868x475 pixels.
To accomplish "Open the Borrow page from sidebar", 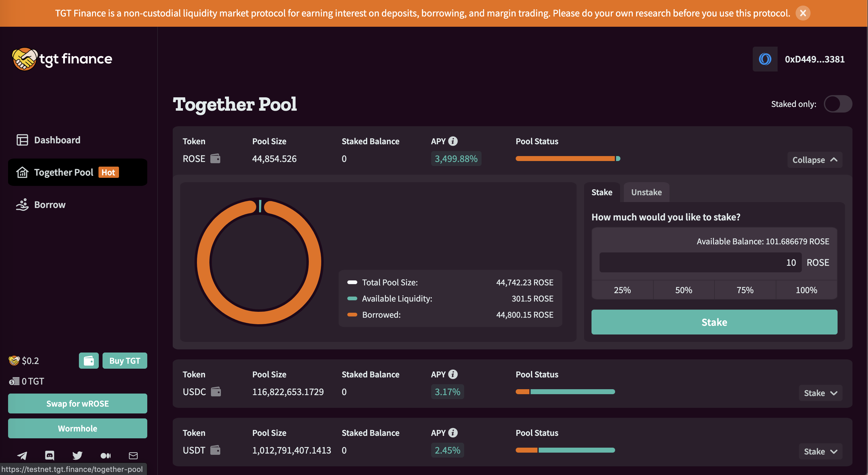I will pos(50,205).
